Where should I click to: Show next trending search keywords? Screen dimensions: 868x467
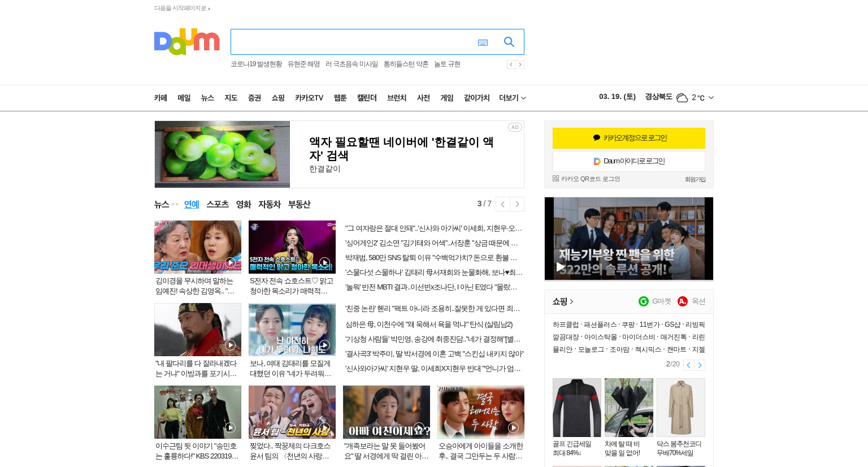pos(520,64)
